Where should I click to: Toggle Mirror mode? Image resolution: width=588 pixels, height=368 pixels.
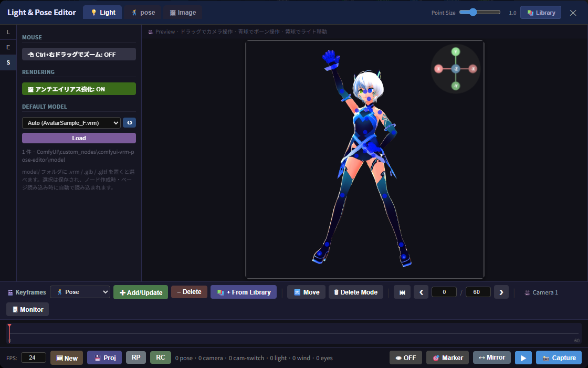[491, 358]
